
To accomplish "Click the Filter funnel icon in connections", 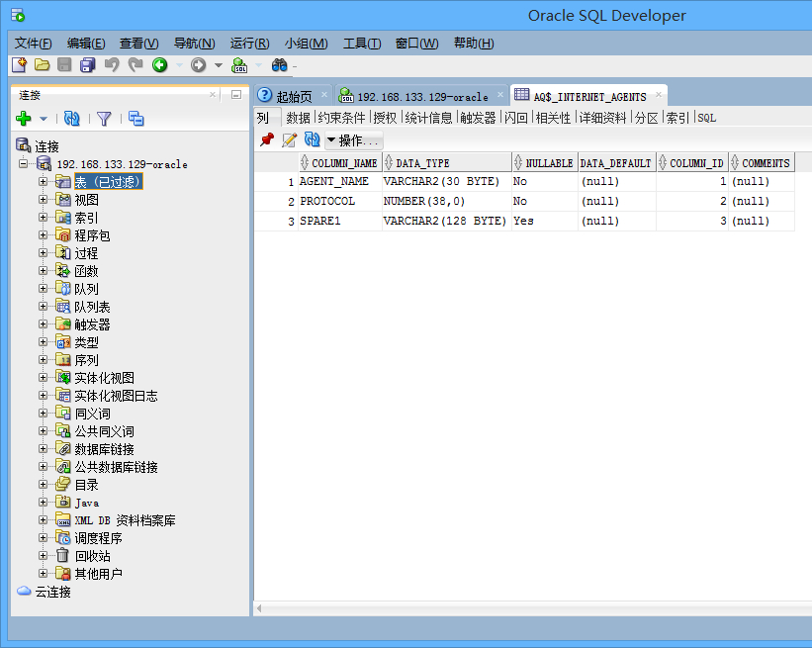I will (x=104, y=119).
